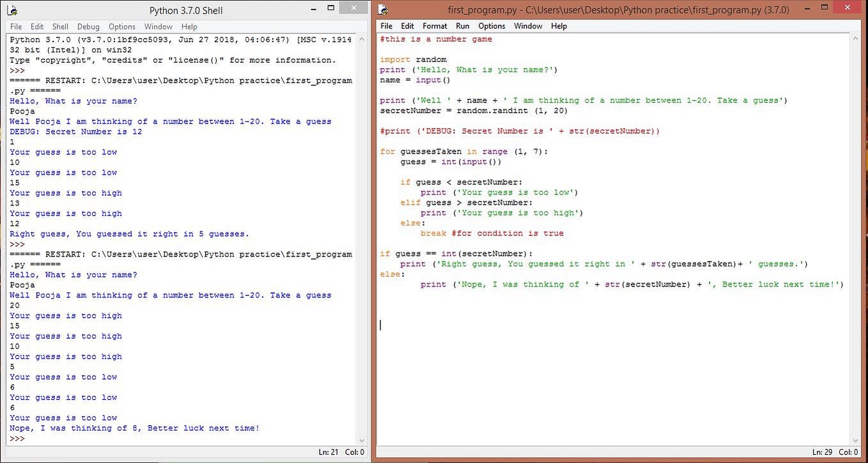Viewport: 868px width, 463px height.
Task: Click the editor scrollbar up arrow
Action: click(856, 37)
